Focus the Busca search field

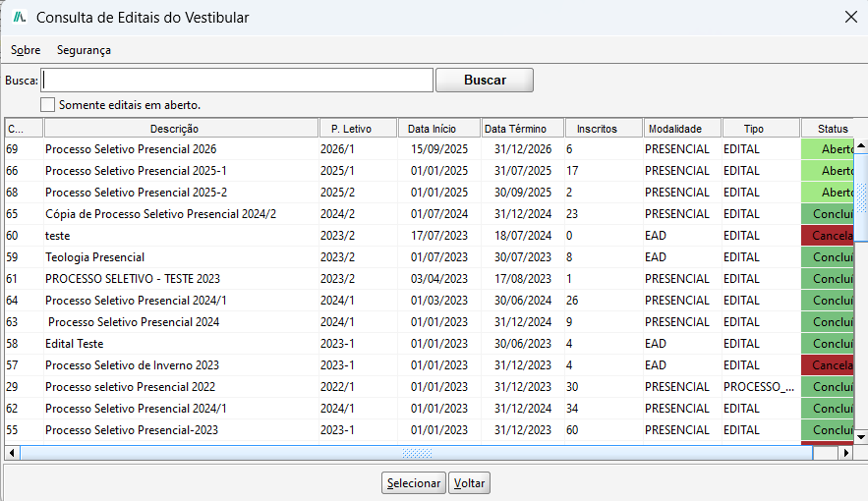(x=237, y=81)
